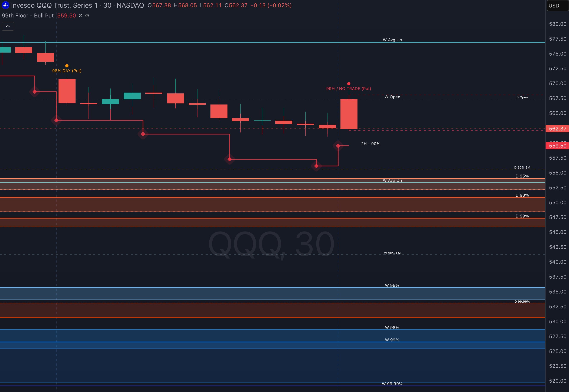Click the diamond marker beside 2H - 90%
The height and width of the screenshot is (392, 569).
338,146
